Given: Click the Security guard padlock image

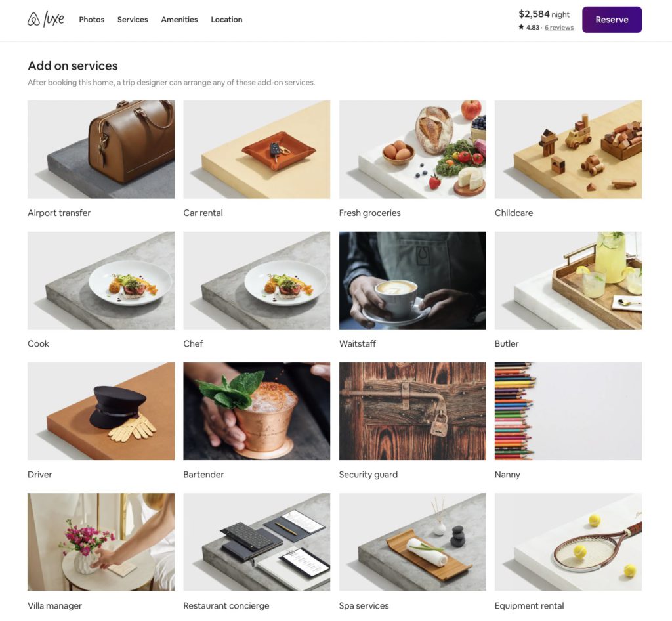Looking at the screenshot, I should [412, 412].
